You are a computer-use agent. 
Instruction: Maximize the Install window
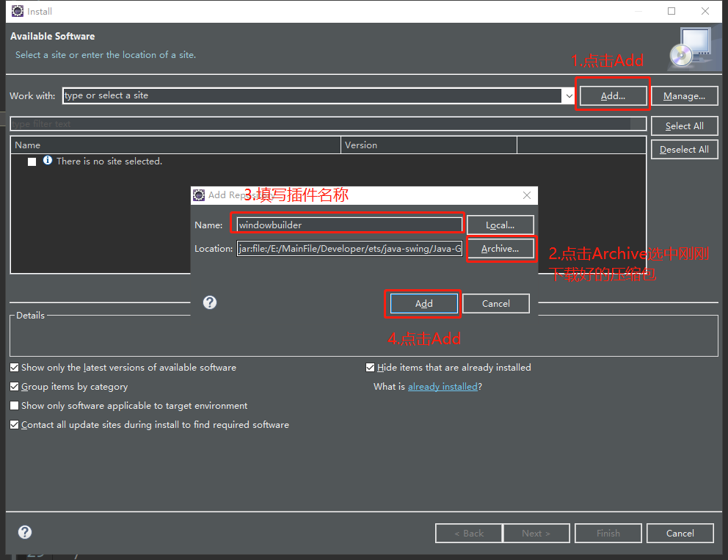tap(671, 11)
